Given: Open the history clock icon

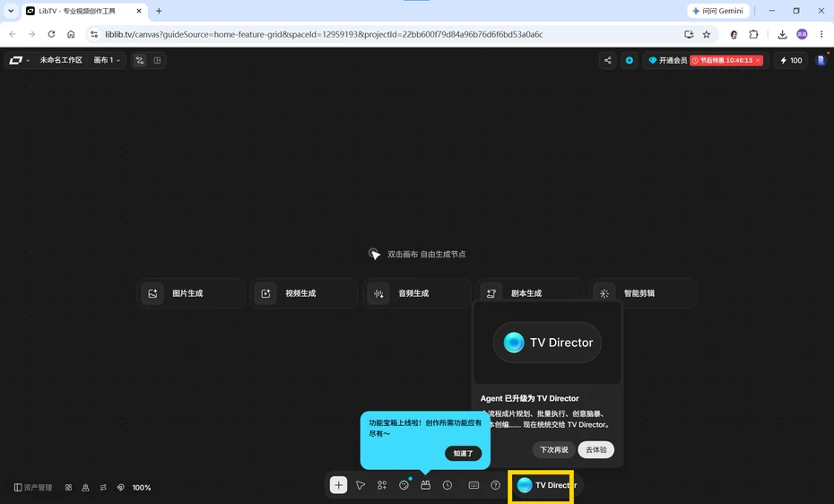Looking at the screenshot, I should point(447,485).
